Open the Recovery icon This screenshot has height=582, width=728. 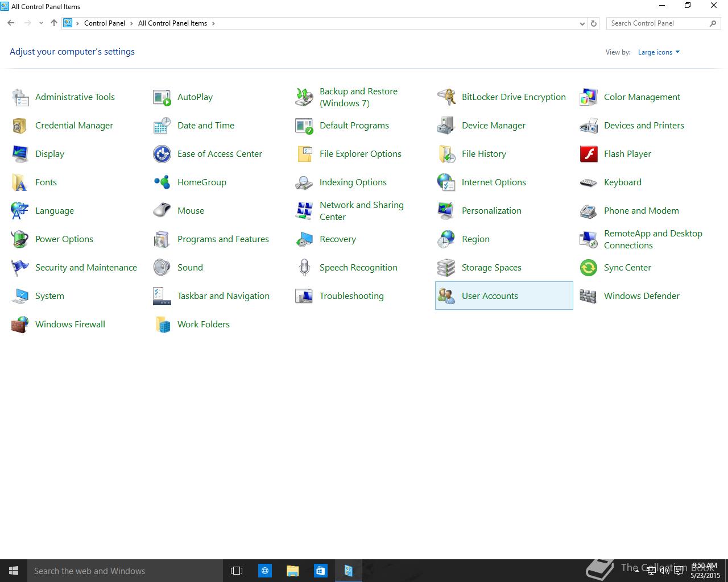[x=304, y=239]
